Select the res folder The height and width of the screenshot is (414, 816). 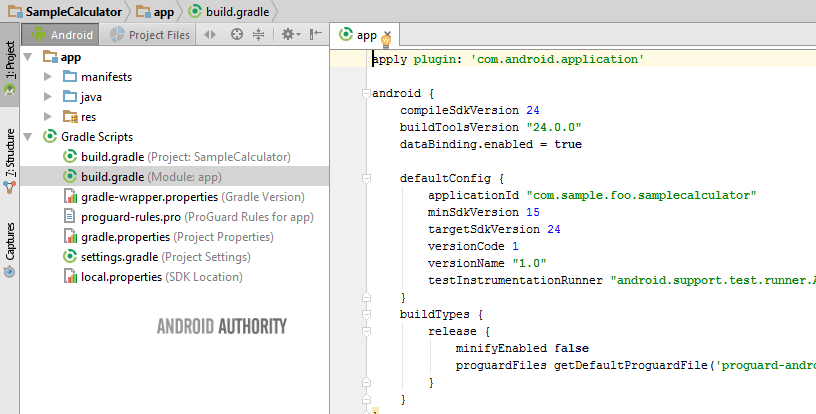point(80,117)
